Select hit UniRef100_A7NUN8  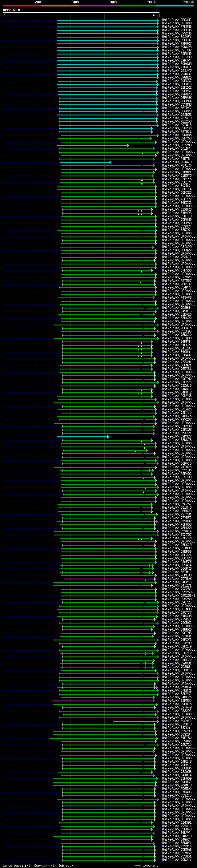coord(177,26)
